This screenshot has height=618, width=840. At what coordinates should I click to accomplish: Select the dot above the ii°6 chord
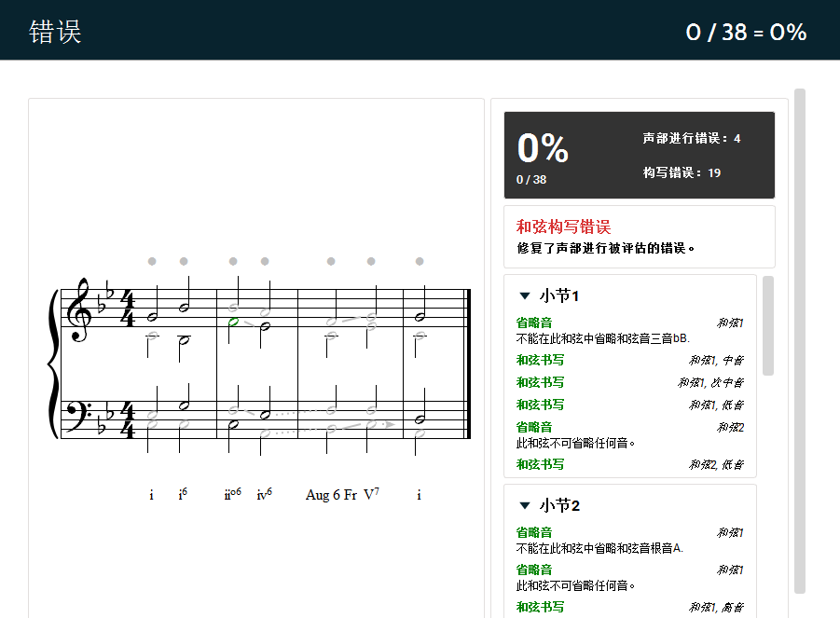[x=233, y=261]
